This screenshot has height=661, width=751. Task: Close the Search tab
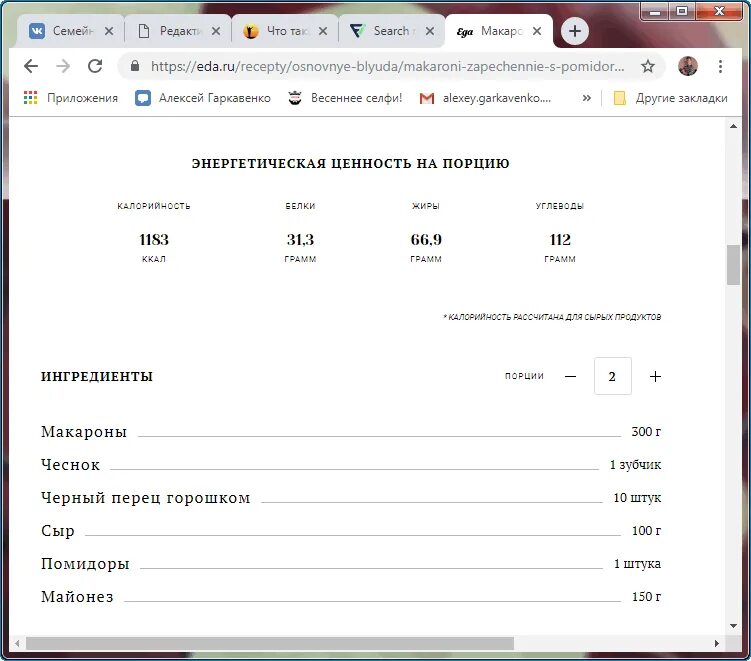pos(430,31)
